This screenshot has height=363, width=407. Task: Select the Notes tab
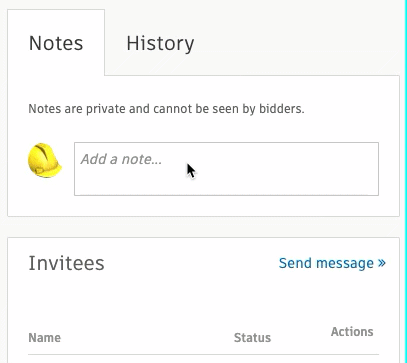point(56,43)
